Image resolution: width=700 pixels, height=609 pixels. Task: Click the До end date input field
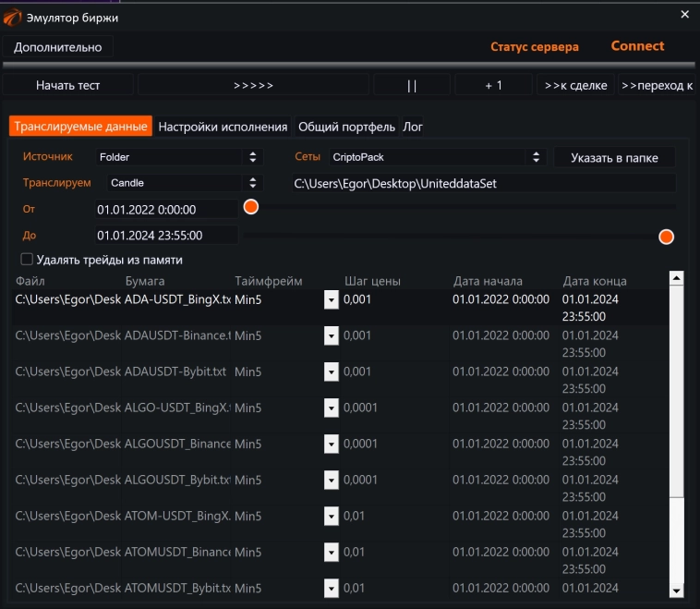click(166, 236)
